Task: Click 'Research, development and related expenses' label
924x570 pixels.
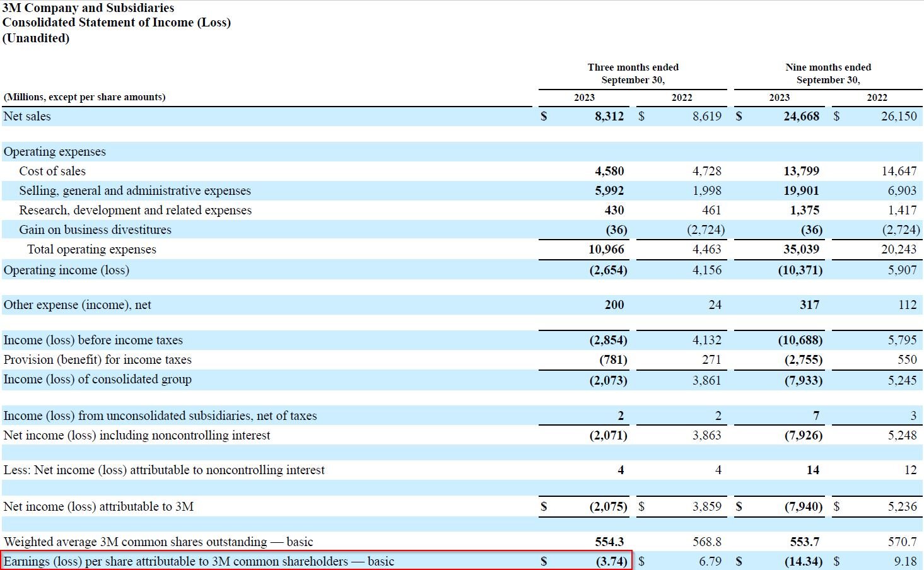Action: pyautogui.click(x=135, y=210)
